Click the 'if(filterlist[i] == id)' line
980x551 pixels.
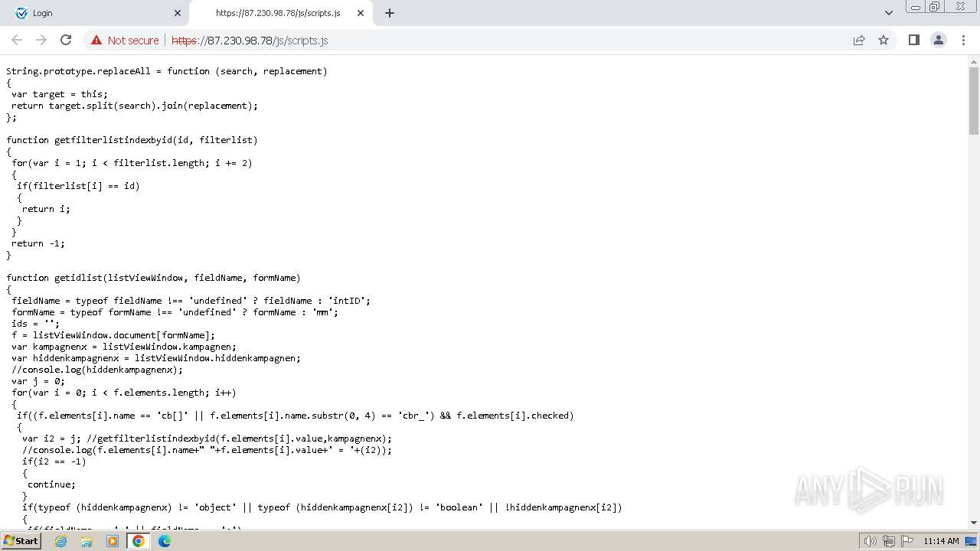pyautogui.click(x=78, y=186)
